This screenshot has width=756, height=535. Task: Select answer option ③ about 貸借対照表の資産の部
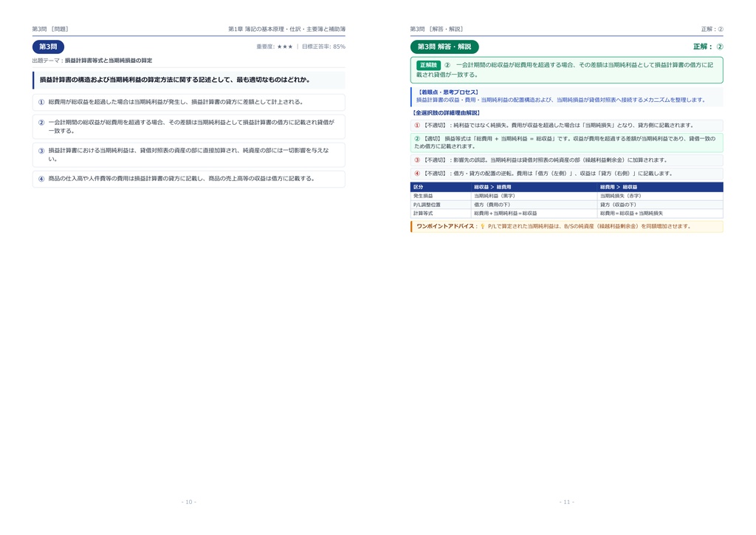coord(188,154)
